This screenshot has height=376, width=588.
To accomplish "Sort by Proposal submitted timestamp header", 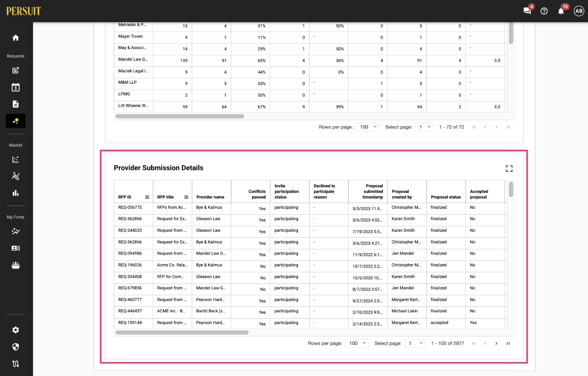I will coord(373,191).
